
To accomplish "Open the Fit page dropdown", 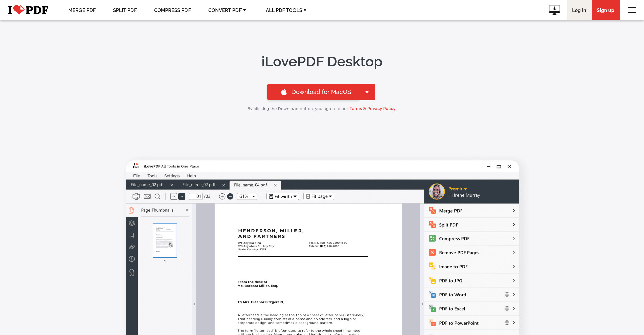I will (x=319, y=196).
